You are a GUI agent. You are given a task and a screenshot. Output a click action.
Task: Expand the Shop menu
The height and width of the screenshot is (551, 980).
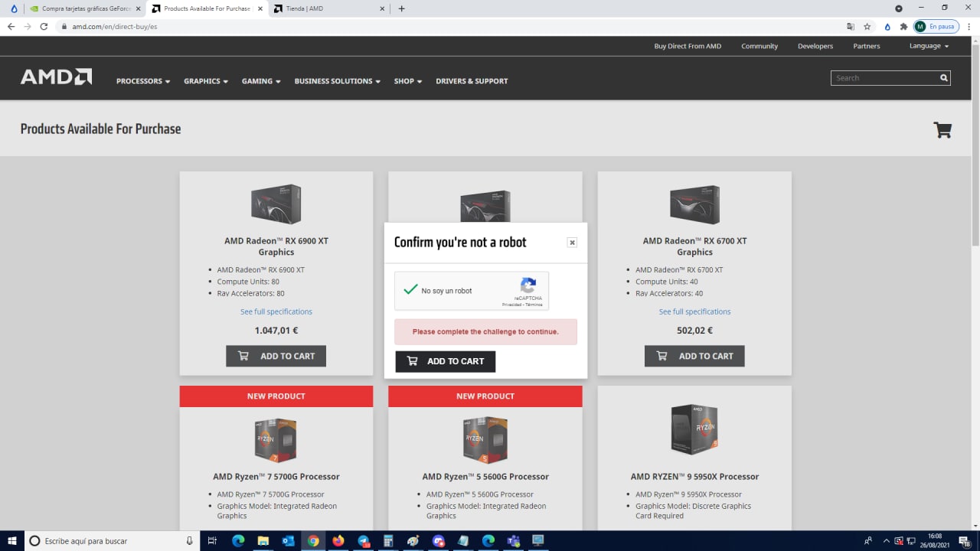408,81
